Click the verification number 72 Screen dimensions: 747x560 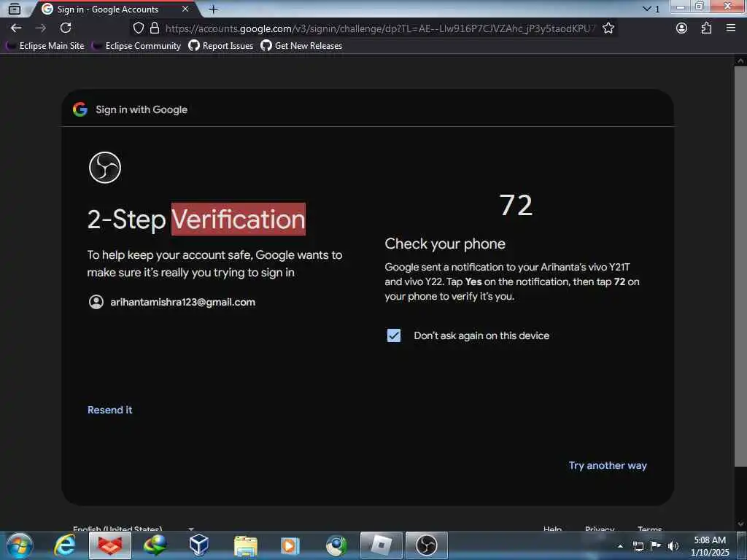[x=516, y=205]
